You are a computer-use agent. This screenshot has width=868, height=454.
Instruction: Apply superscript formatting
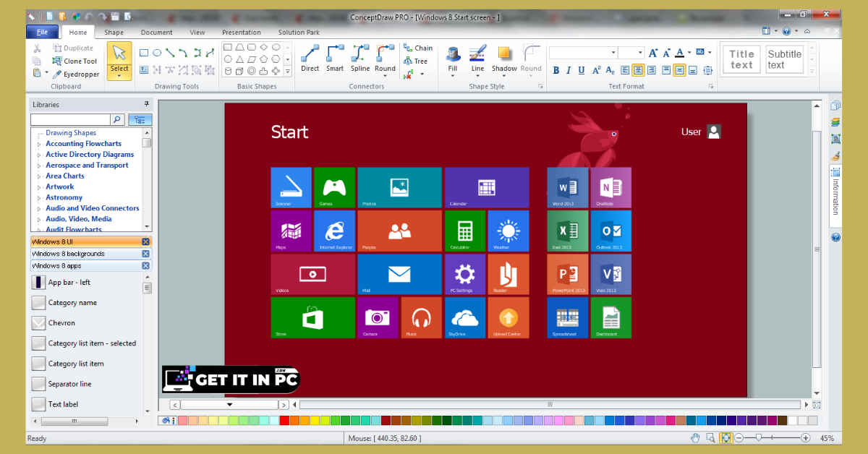tap(597, 70)
